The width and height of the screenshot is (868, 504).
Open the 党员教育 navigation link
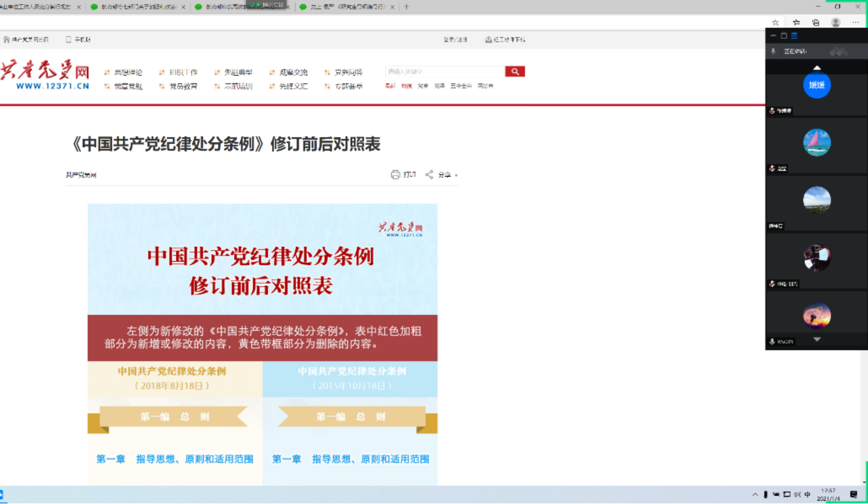coord(183,87)
